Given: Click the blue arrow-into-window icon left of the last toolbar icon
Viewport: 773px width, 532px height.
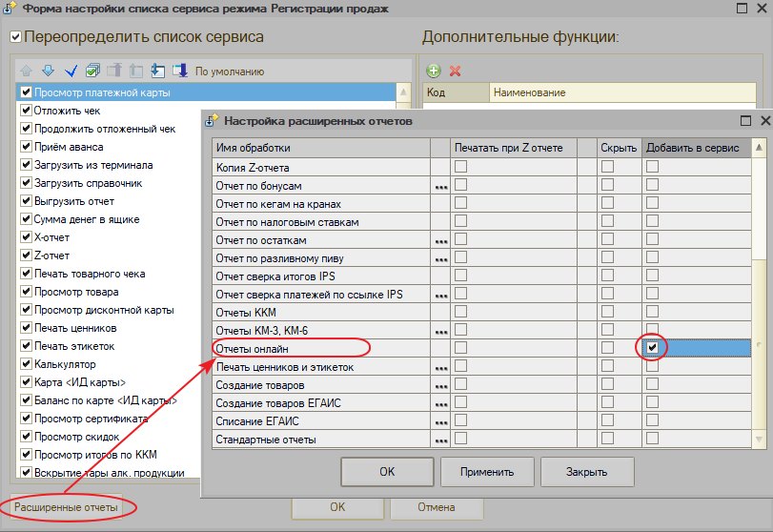Looking at the screenshot, I should click(x=158, y=71).
